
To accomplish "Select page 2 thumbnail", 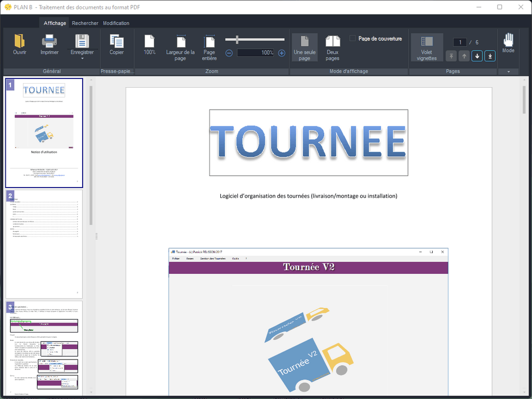I will [x=44, y=244].
